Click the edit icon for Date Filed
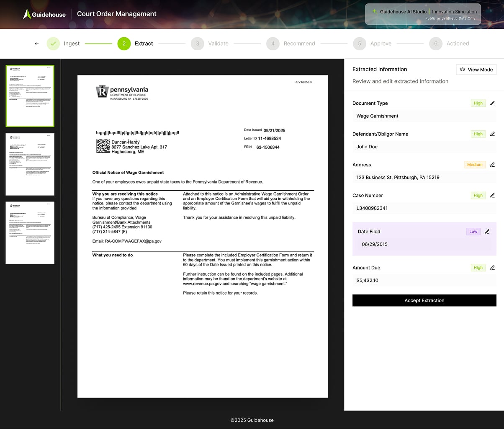This screenshot has width=504, height=429. point(487,231)
